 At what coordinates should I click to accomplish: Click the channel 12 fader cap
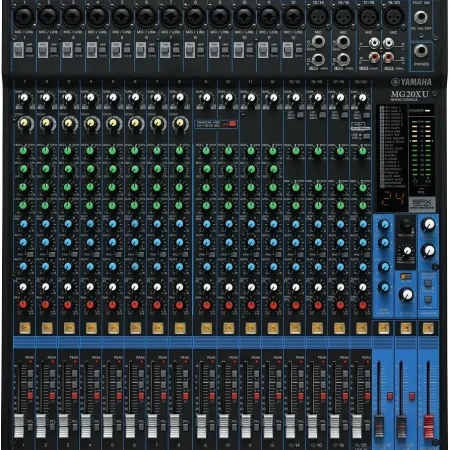click(x=268, y=426)
